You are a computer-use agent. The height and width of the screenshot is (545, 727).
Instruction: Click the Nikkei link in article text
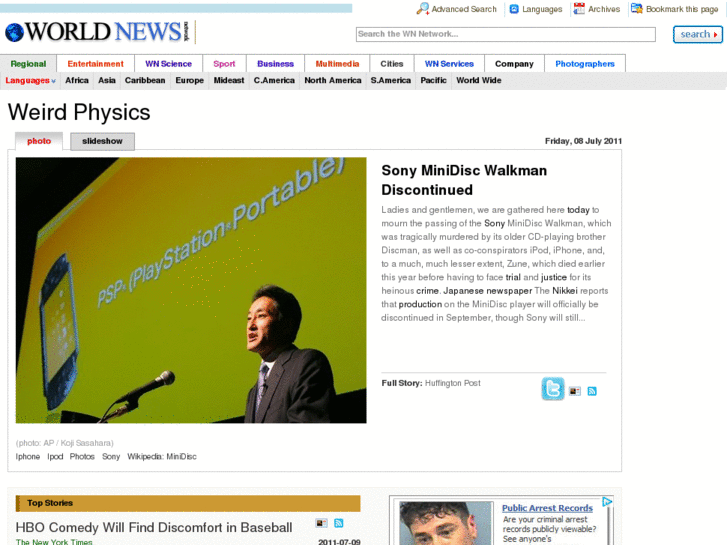coord(565,291)
